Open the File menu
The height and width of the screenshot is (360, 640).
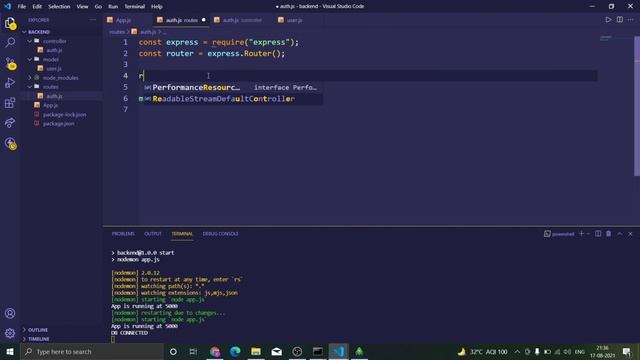[22, 7]
